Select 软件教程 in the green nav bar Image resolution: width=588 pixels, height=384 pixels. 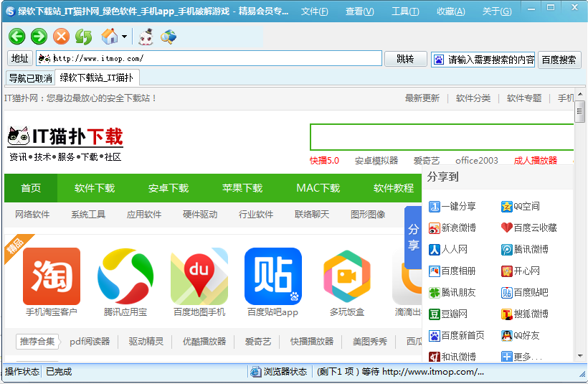tap(394, 188)
